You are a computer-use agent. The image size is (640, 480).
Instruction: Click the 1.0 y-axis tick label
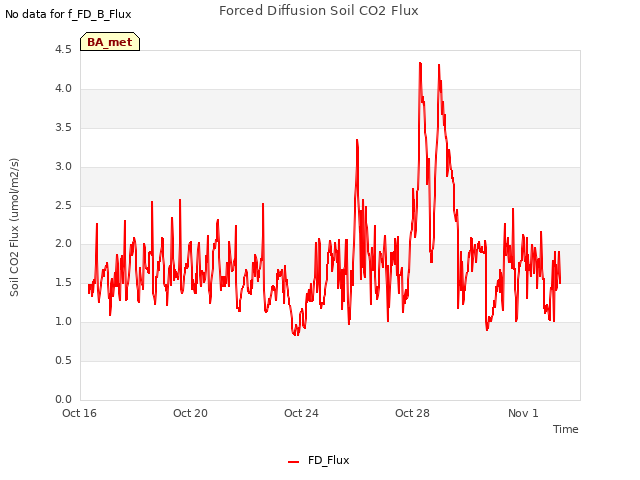pos(63,321)
